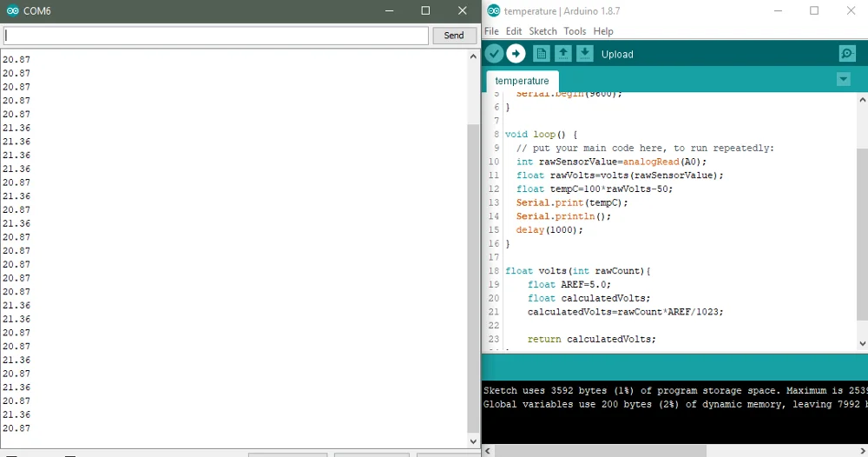Open the Serial Monitor magnifier icon
This screenshot has height=457, width=868.
coord(847,54)
